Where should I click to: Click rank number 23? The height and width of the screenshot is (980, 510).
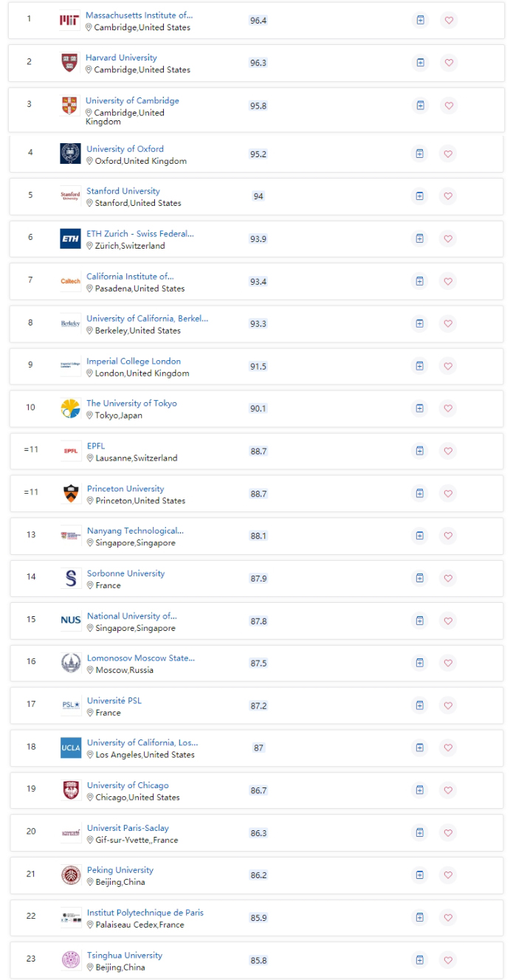31,959
